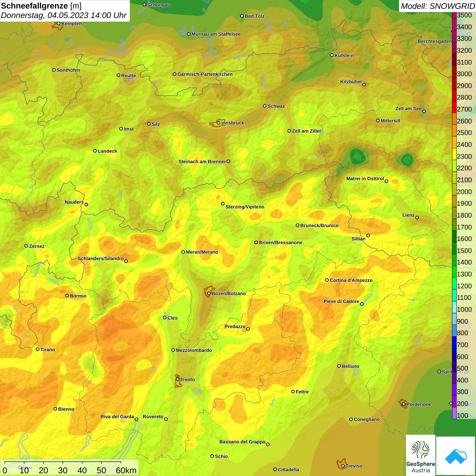The width and height of the screenshot is (476, 476).
Task: Select the Murnau am Staffelsee label
Action: click(x=216, y=34)
